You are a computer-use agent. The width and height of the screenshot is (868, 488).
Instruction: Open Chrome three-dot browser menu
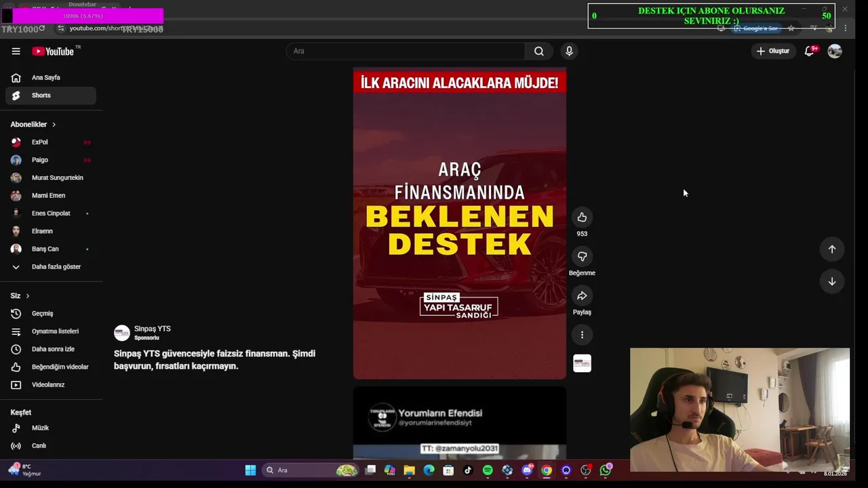(x=845, y=28)
